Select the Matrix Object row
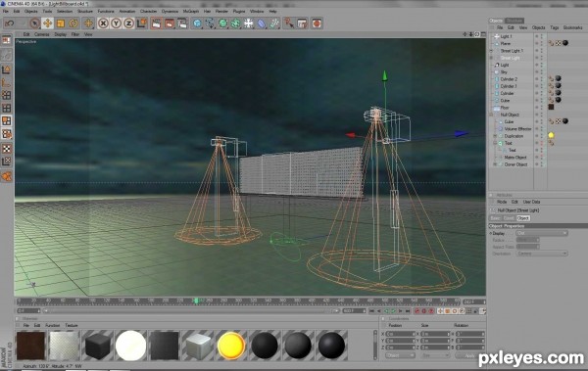 pos(515,158)
